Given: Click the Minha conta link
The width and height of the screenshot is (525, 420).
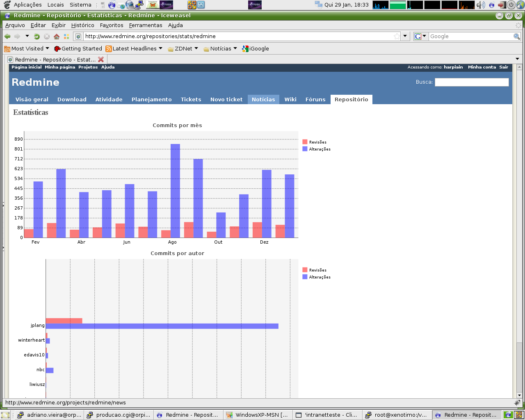Looking at the screenshot, I should click(x=482, y=67).
